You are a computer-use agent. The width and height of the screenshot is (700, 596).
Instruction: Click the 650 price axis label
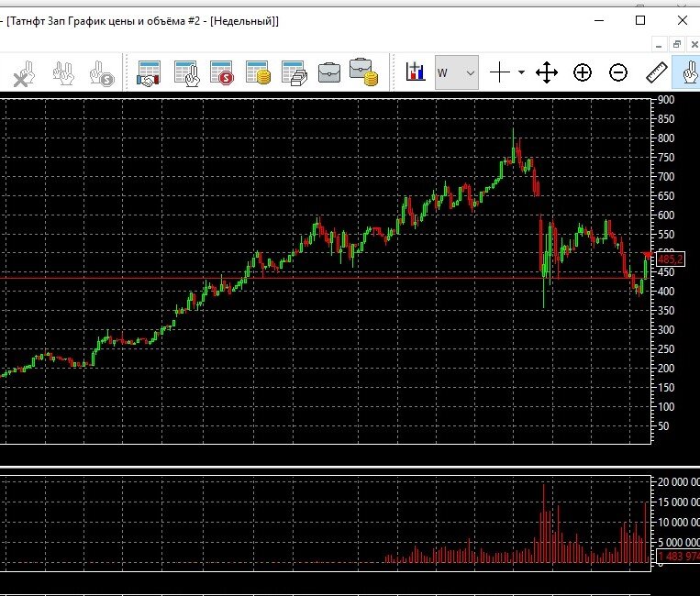click(x=666, y=196)
